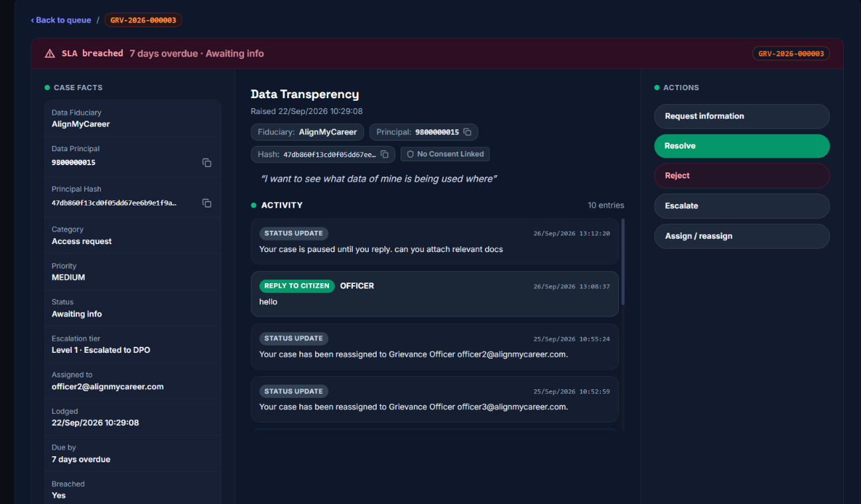Open Assign / reassign action
Image resolution: width=861 pixels, height=504 pixels.
(x=742, y=236)
